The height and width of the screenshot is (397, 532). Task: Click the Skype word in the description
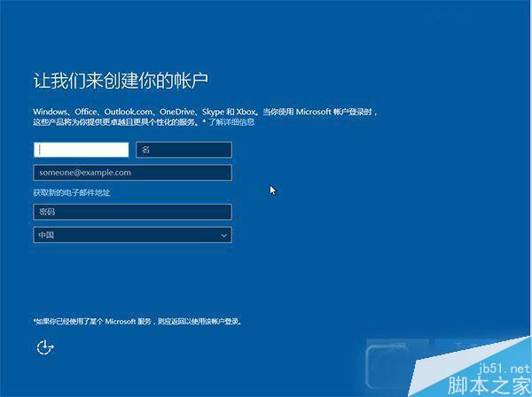click(x=215, y=111)
